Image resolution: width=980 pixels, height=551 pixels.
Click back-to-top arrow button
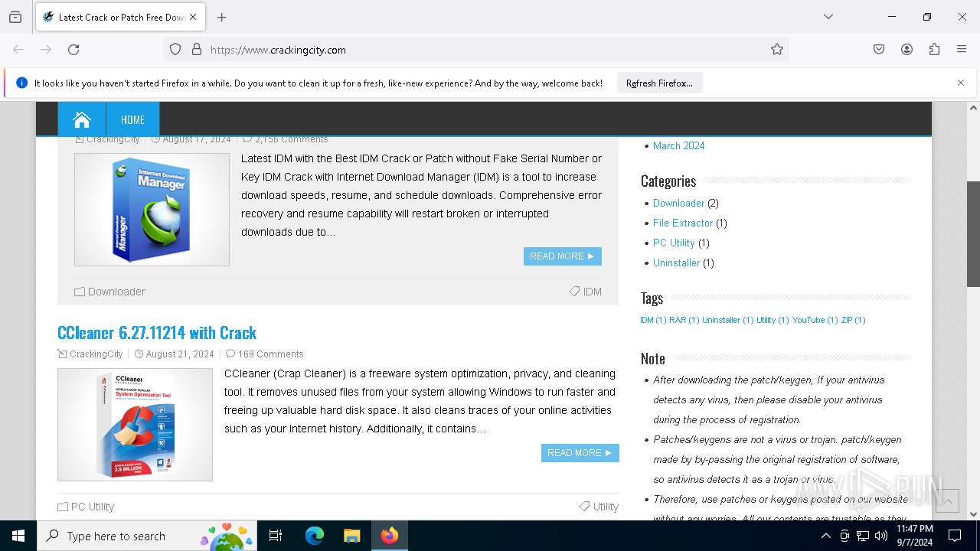click(947, 500)
